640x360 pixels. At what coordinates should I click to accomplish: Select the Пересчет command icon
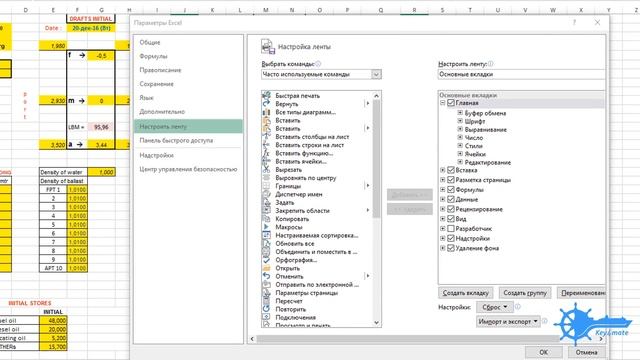[x=266, y=301]
